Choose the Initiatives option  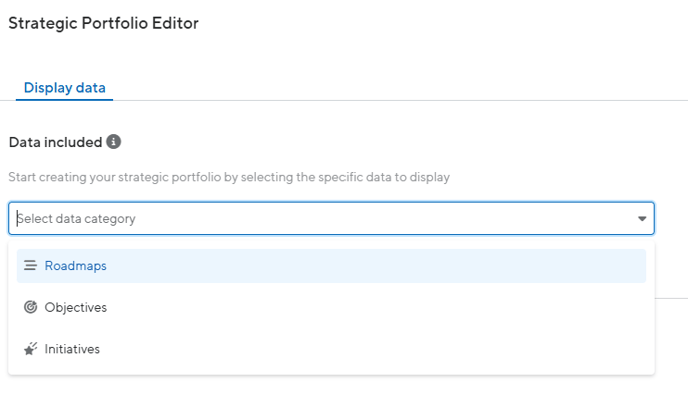[x=331, y=349]
